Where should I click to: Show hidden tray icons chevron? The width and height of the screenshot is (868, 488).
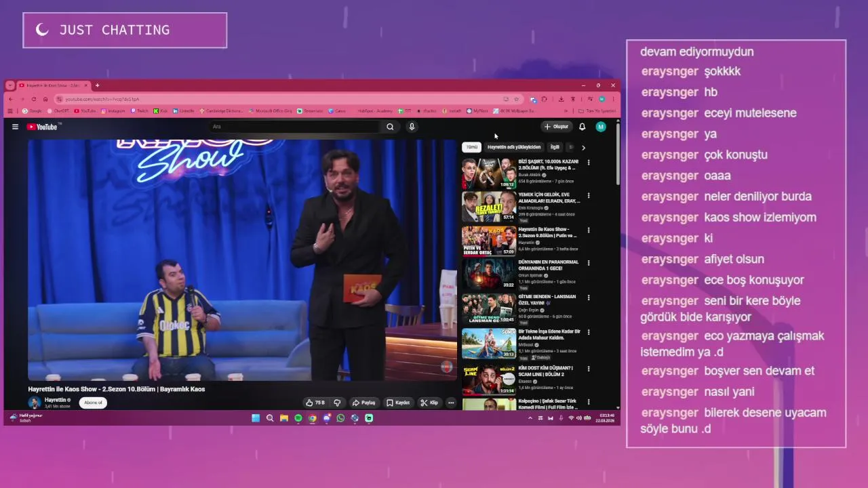click(530, 418)
